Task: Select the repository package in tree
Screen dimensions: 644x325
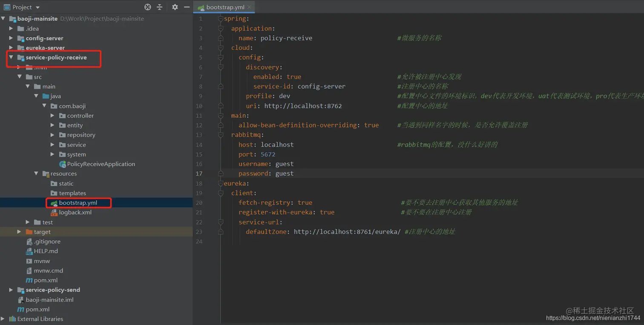Action: point(81,135)
